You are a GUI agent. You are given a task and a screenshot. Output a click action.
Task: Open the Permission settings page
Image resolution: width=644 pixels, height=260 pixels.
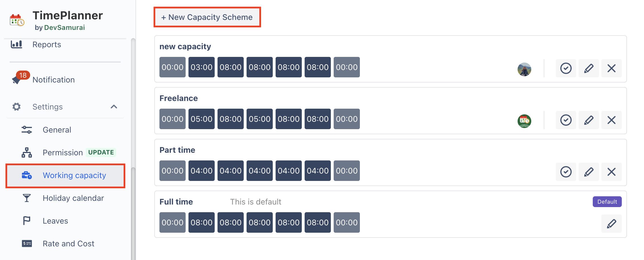click(63, 152)
